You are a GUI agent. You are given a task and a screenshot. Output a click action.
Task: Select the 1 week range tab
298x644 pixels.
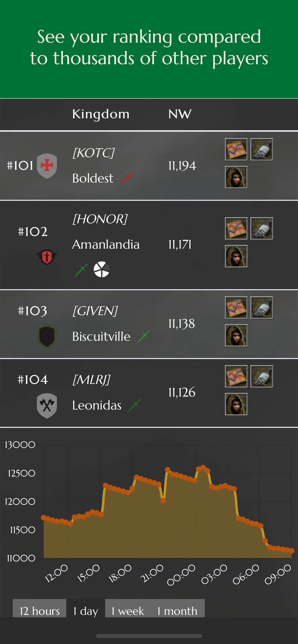pos(128,611)
